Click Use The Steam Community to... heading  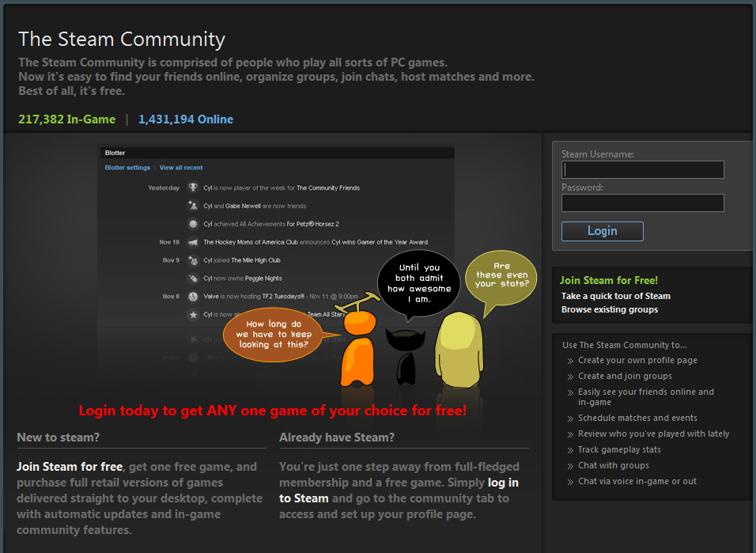point(625,345)
